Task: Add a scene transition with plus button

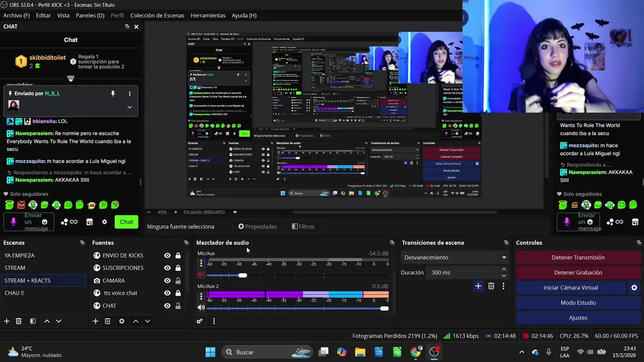Action: tap(478, 286)
